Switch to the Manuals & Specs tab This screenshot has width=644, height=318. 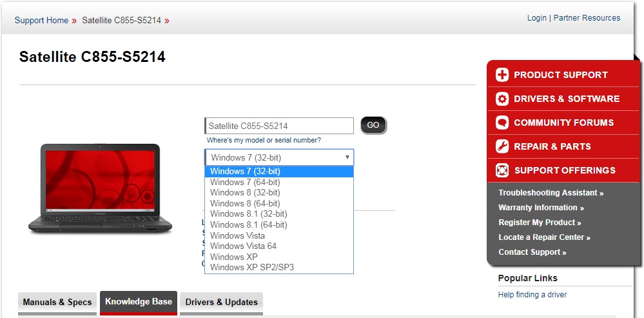pyautogui.click(x=57, y=303)
